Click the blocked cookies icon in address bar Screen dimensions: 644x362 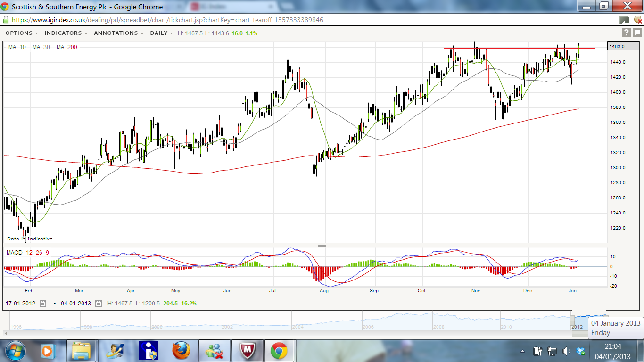tap(637, 20)
